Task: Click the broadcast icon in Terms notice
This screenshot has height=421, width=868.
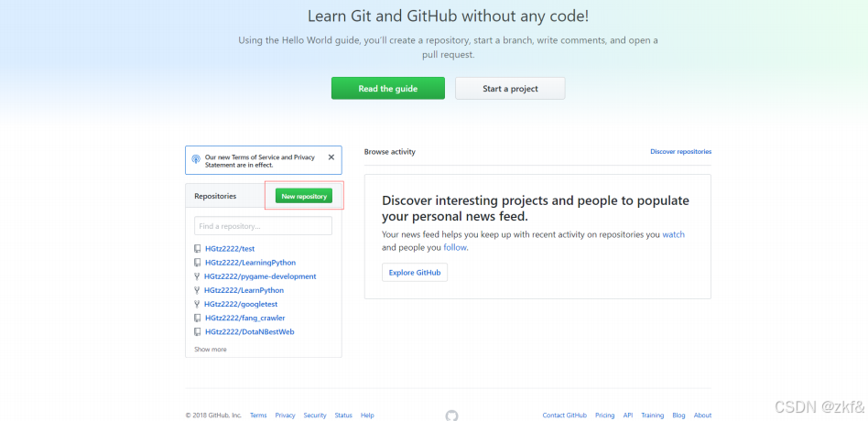Action: pos(195,159)
